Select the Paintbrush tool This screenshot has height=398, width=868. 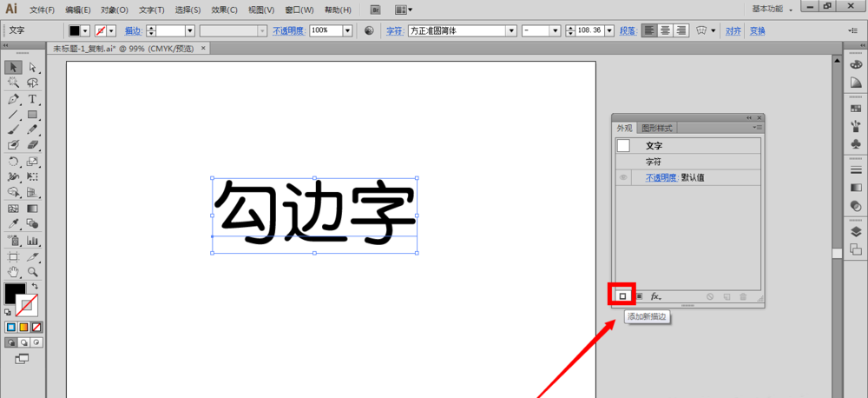click(x=13, y=129)
